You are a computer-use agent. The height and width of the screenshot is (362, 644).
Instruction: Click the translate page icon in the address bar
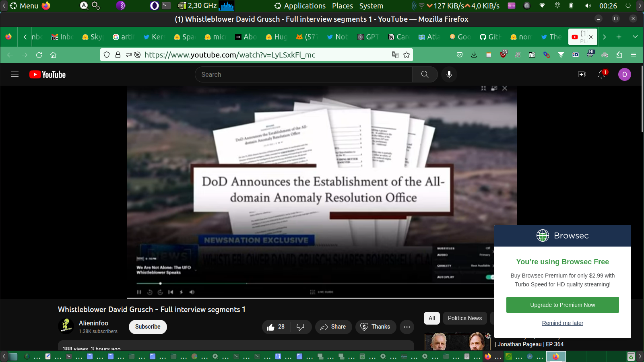coord(395,55)
